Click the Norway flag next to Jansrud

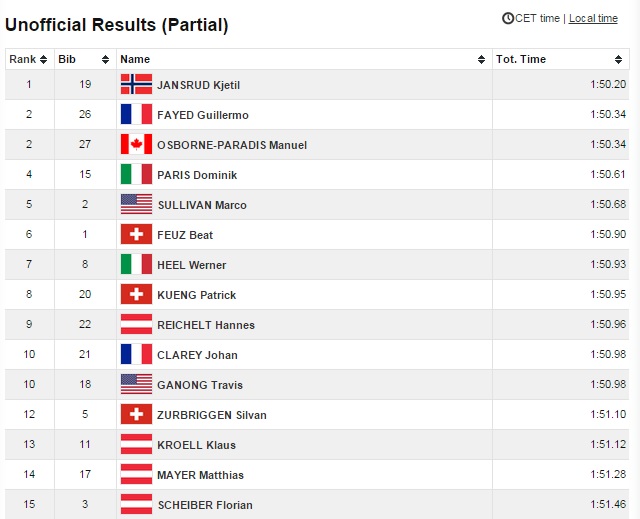136,84
